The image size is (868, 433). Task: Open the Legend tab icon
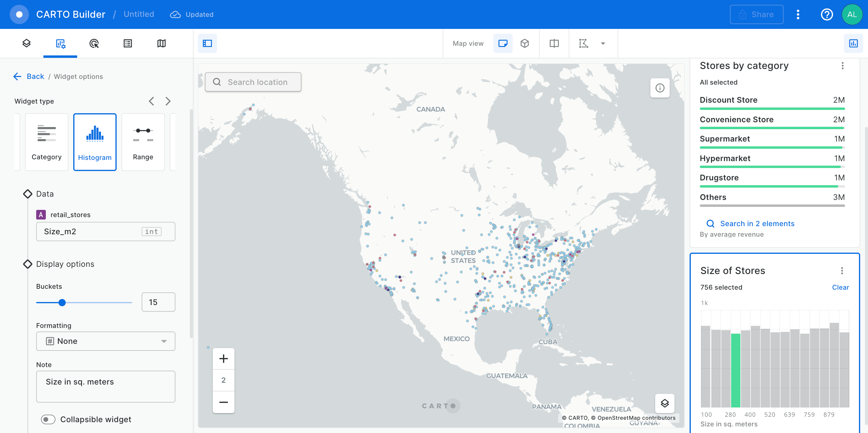[x=128, y=43]
